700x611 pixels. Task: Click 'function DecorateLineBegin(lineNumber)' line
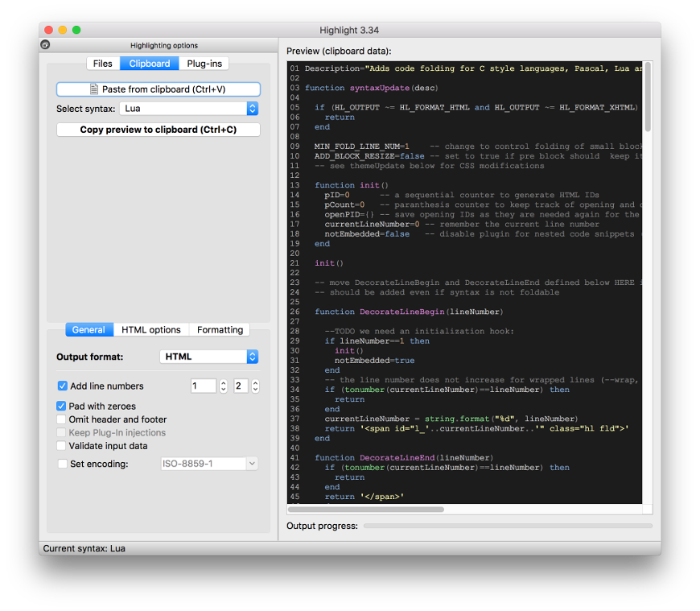[409, 312]
